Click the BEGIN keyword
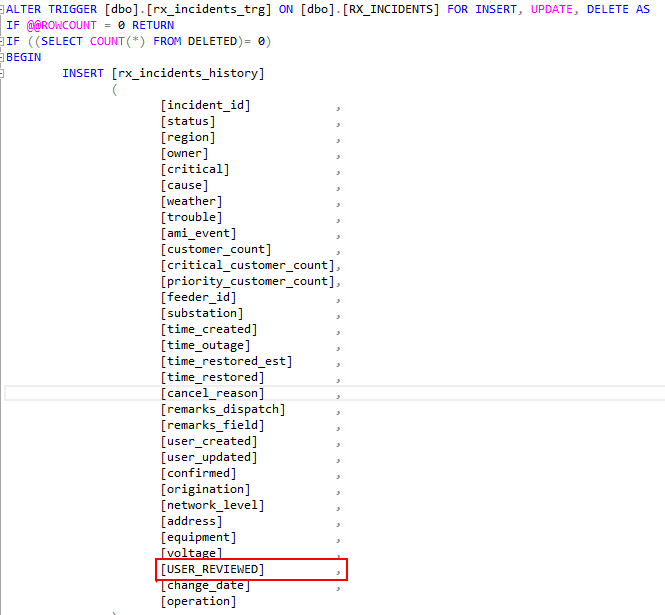Viewport: 665px width, 615px height. point(24,57)
